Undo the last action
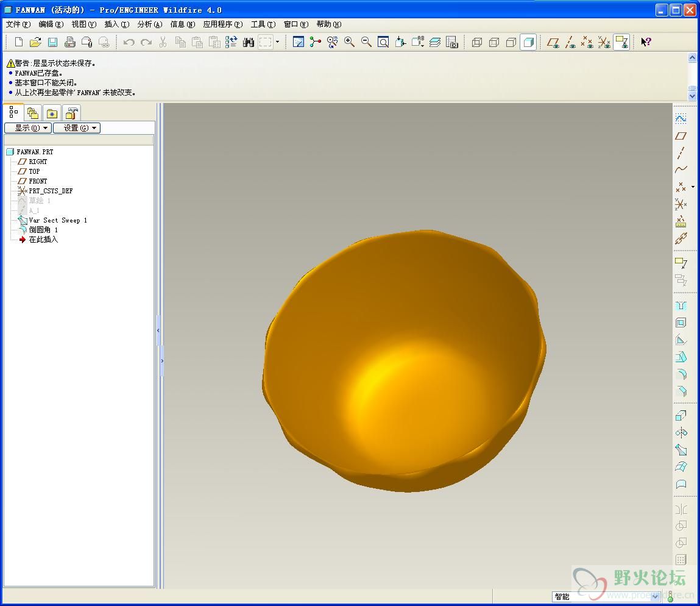The width and height of the screenshot is (700, 606). [x=129, y=42]
